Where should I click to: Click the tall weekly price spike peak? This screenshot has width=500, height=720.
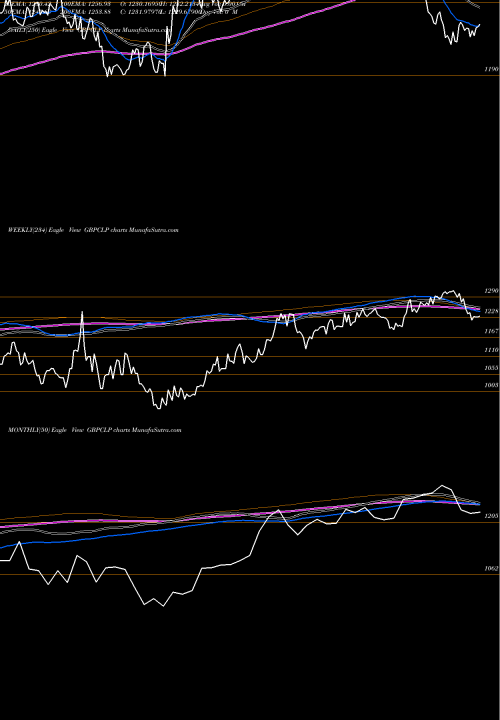(82, 313)
